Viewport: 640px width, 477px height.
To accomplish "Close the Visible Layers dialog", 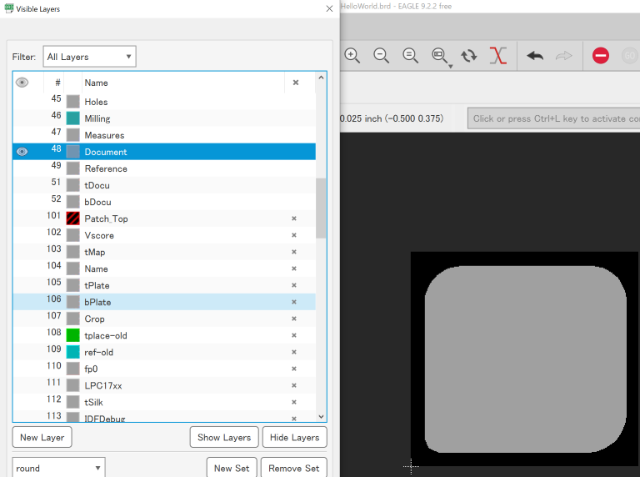I will coord(329,9).
